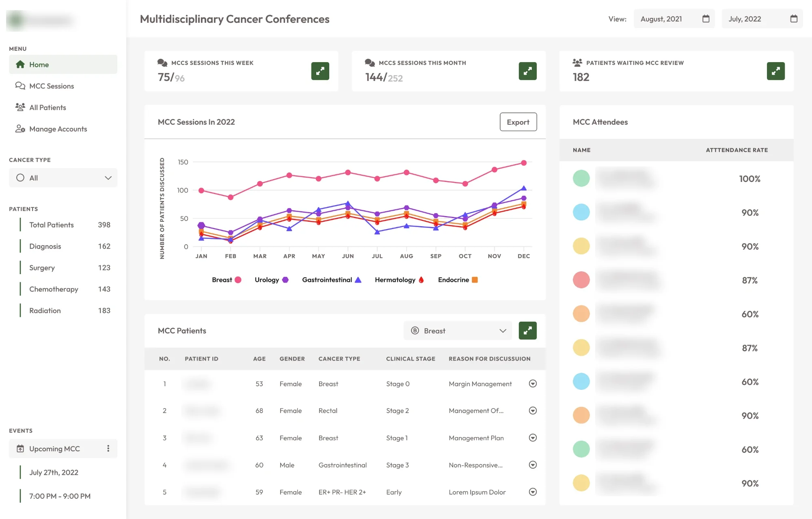Toggle Endocrine series in chart legend

[458, 280]
